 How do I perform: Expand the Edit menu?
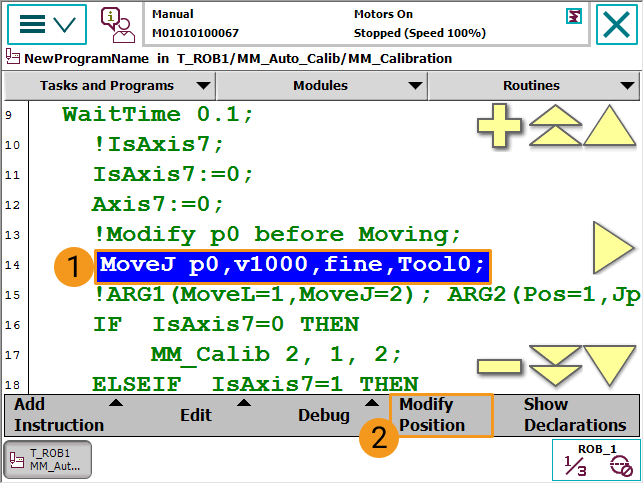[x=196, y=415]
